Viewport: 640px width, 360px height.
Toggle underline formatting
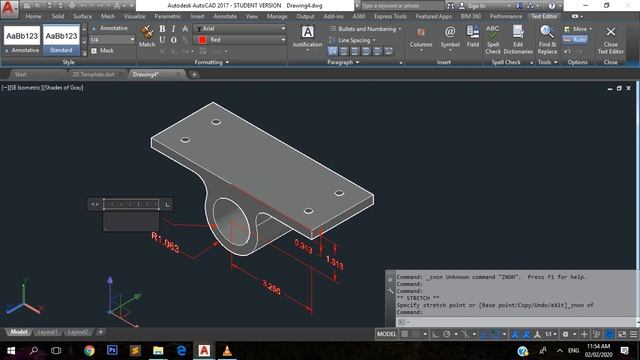pos(162,40)
